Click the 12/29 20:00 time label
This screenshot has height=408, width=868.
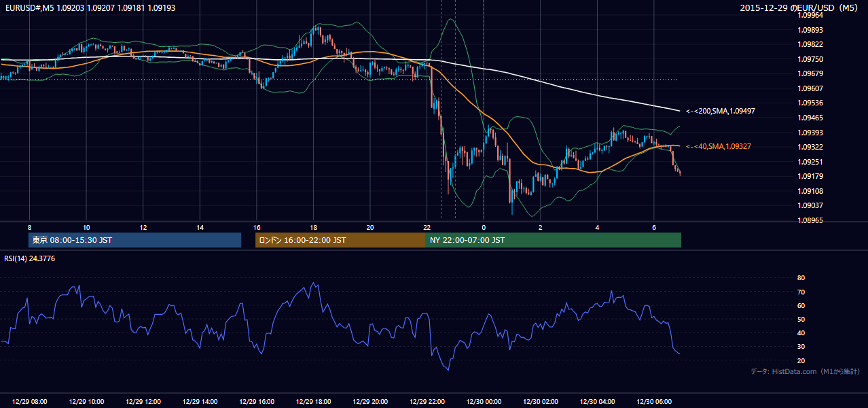pyautogui.click(x=370, y=402)
